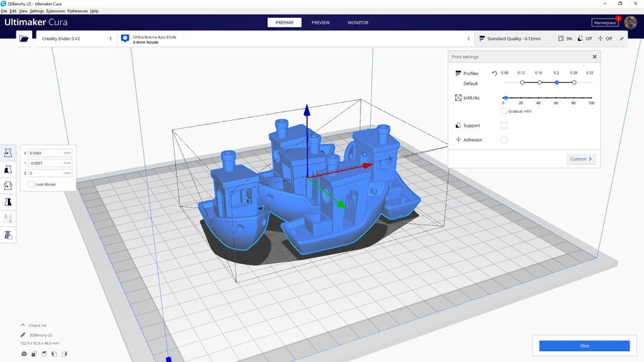Click the 3DBenchy (2) object list entry
Image resolution: width=644 pixels, height=362 pixels.
41,336
